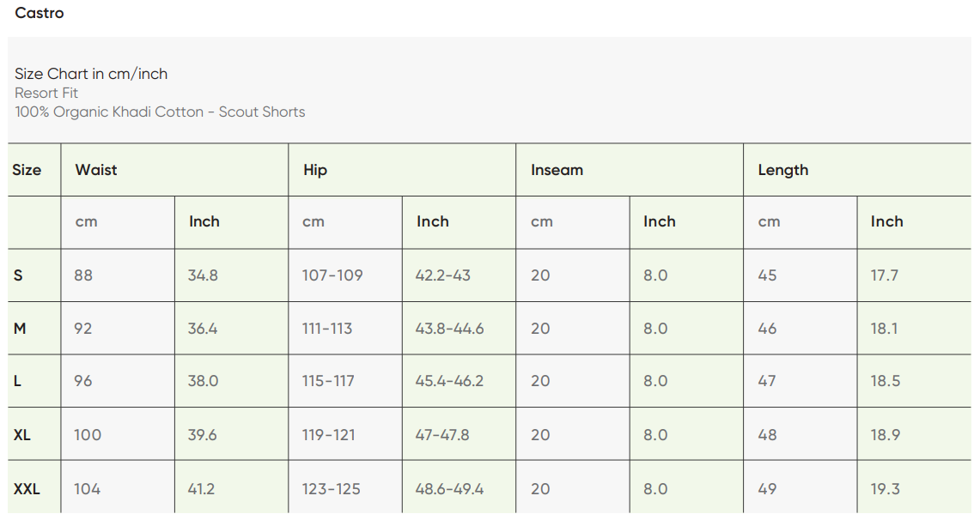Click the XXL size row label

(x=27, y=489)
